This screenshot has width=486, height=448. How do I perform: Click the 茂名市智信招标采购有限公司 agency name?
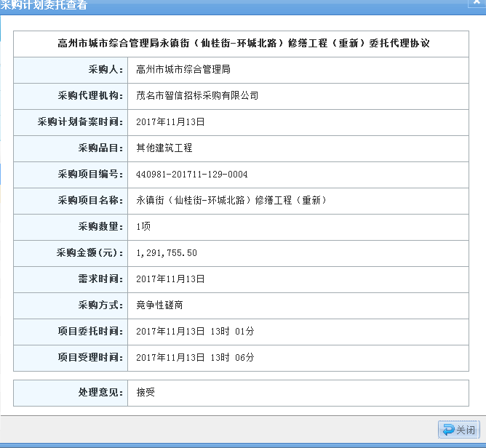pyautogui.click(x=197, y=95)
